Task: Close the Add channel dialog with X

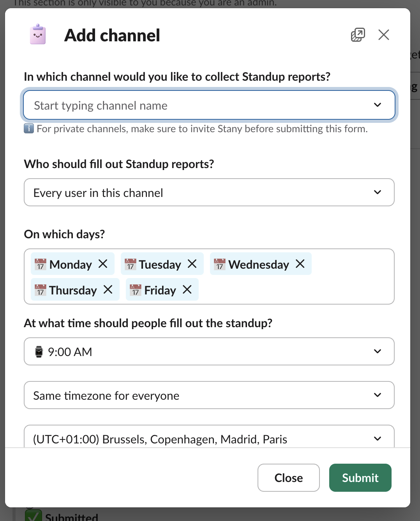Action: (384, 35)
